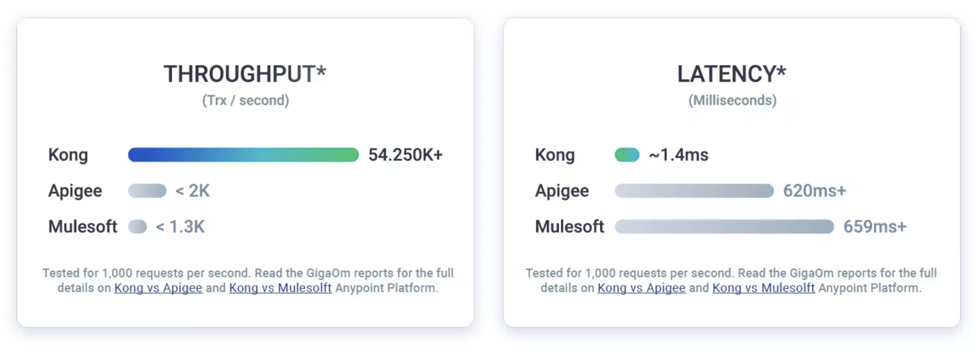The image size is (980, 356).
Task: Click Mulesoft's long gray latency bar
Action: (724, 227)
